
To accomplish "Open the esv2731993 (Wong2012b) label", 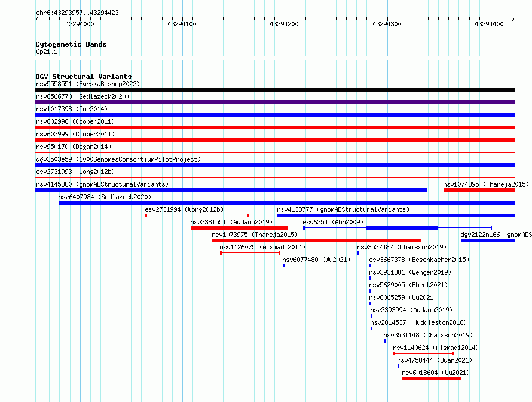I will point(75,172).
